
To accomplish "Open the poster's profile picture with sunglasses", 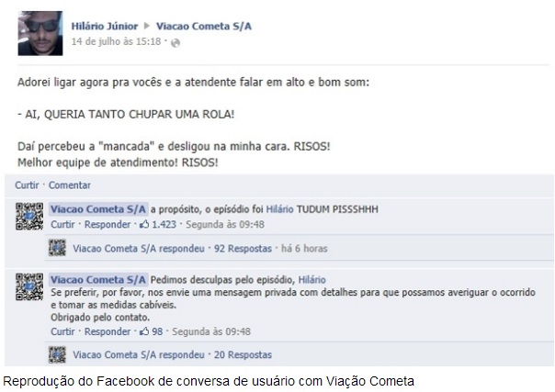I will point(40,33).
